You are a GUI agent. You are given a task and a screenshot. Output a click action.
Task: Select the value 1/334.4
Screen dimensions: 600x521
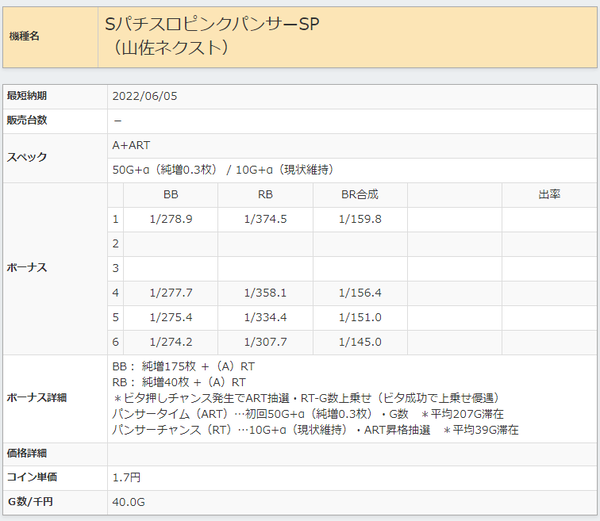pos(266,317)
